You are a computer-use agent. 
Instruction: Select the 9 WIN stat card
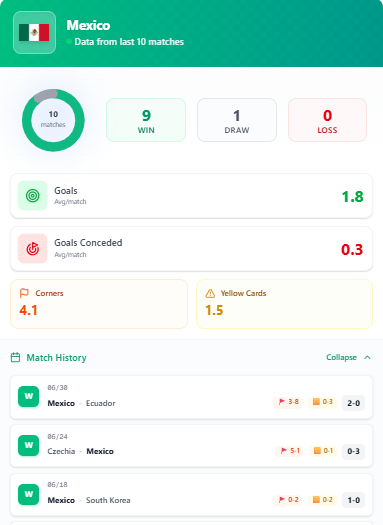(146, 120)
